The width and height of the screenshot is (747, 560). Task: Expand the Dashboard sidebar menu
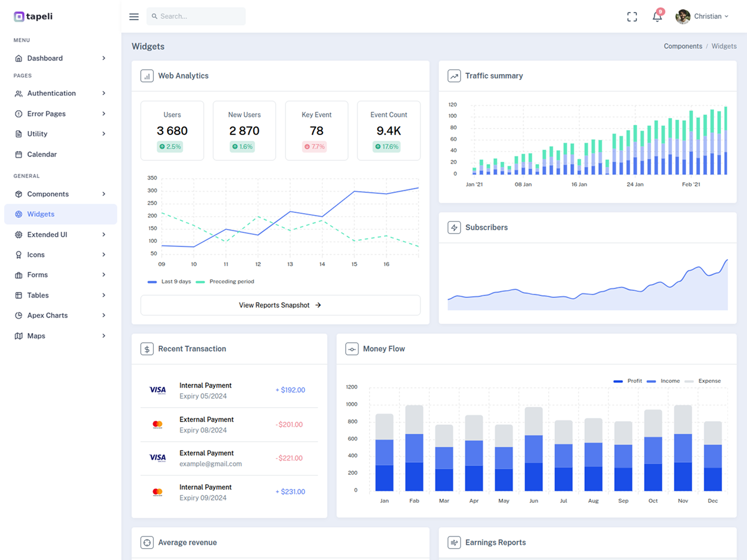61,58
